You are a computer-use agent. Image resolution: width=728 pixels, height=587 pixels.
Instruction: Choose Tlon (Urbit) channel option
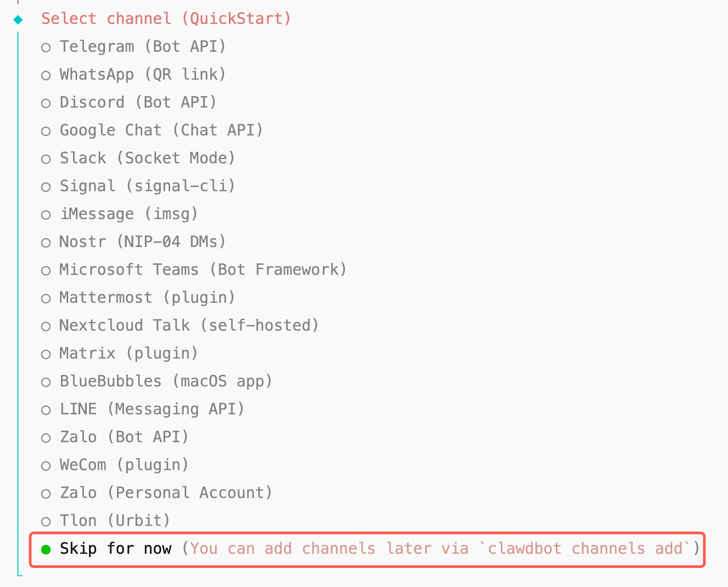[x=46, y=521]
